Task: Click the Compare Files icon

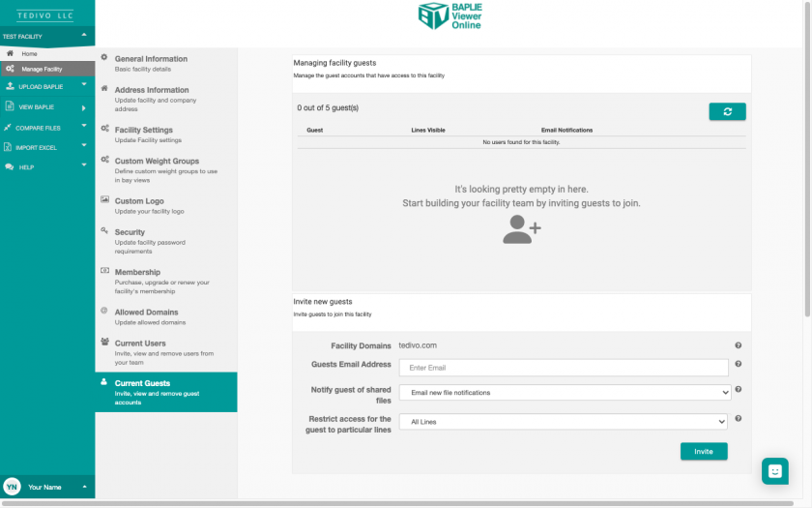Action: click(x=8, y=127)
